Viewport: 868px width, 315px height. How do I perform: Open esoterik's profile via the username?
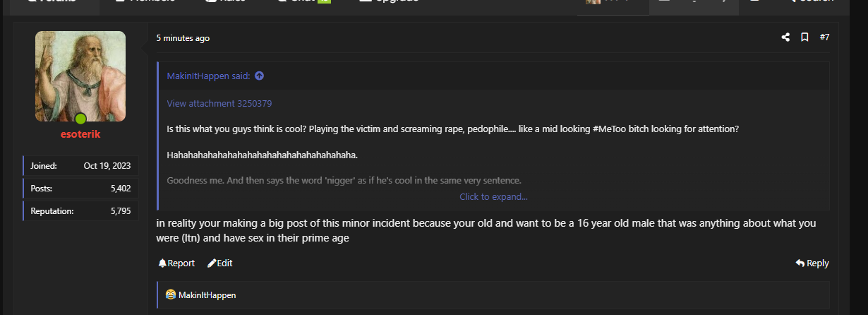click(80, 134)
